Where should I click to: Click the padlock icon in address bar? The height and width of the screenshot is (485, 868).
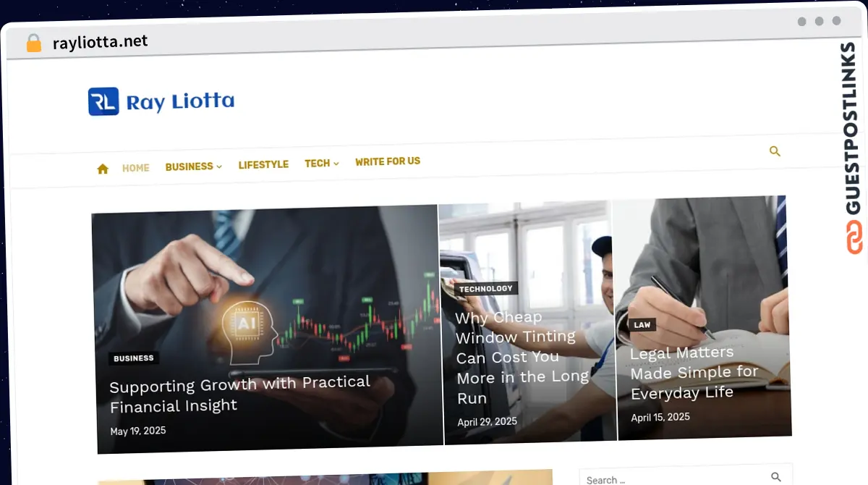(x=34, y=43)
